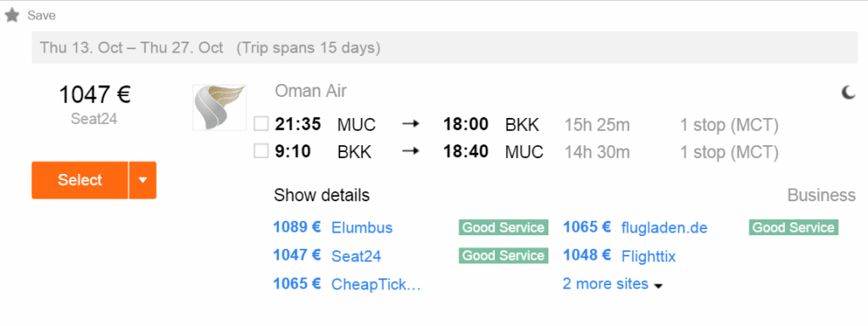The image size is (868, 326).
Task: Open the dropdown arrow beside Select
Action: pyautogui.click(x=142, y=180)
